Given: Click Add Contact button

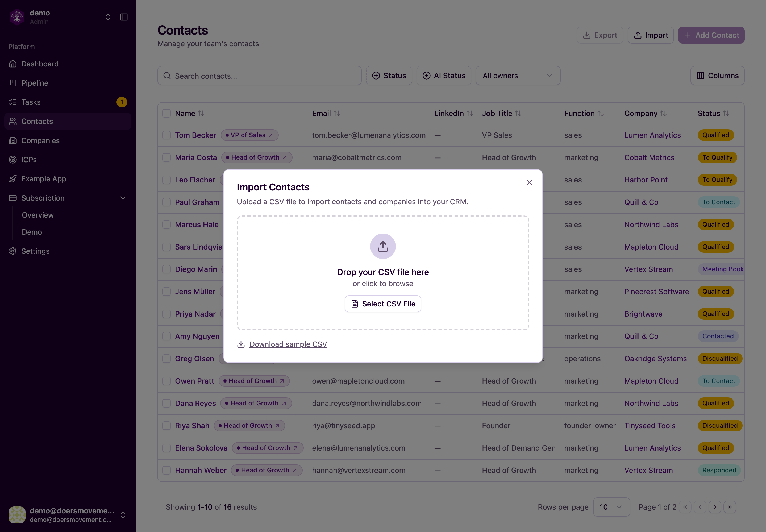Looking at the screenshot, I should (x=711, y=35).
